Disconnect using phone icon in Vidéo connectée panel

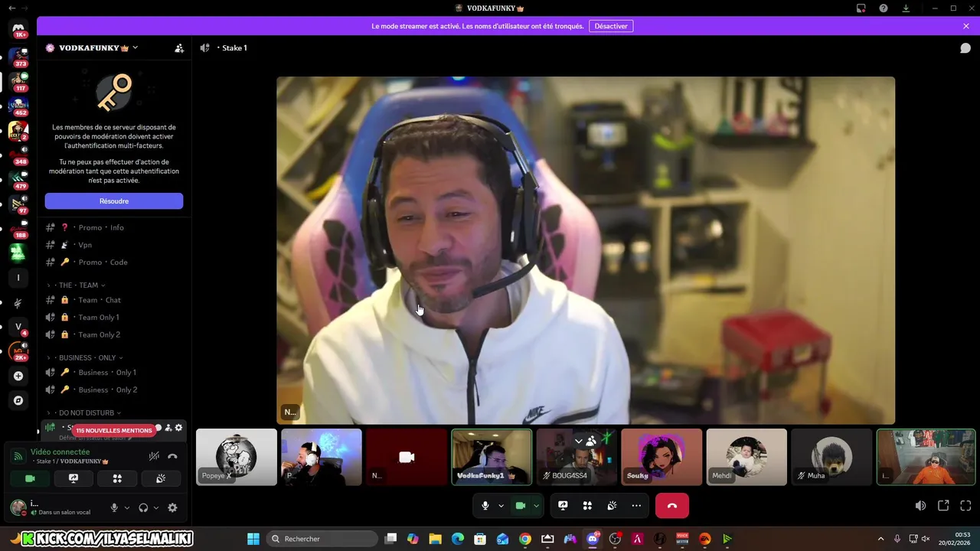point(172,456)
